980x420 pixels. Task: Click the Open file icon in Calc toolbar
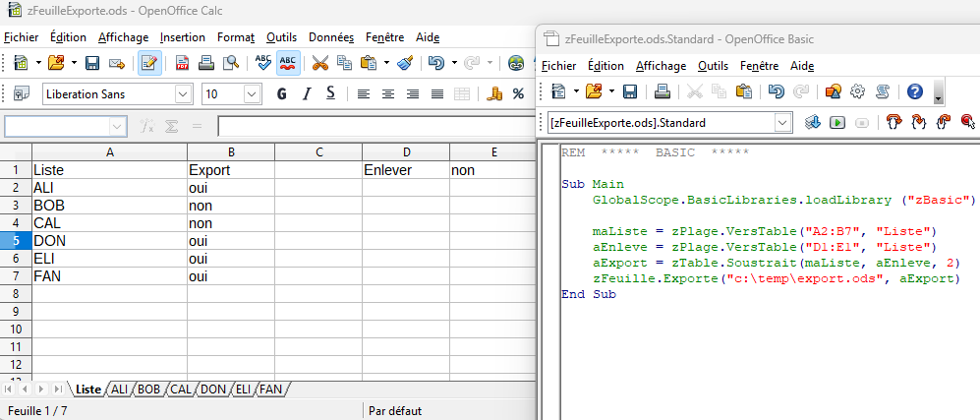coord(56,63)
